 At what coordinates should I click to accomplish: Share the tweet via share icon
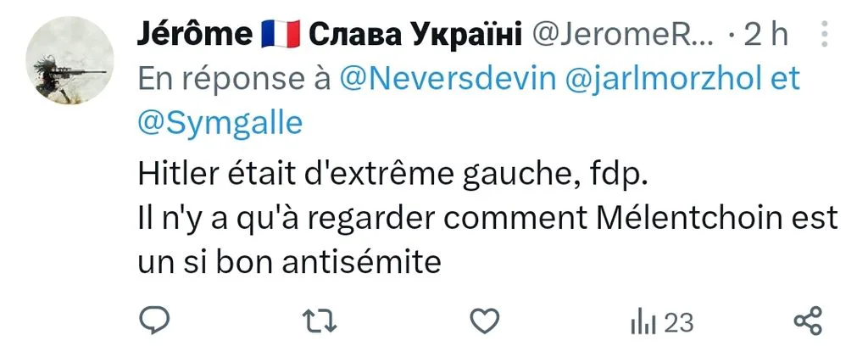coord(808,321)
